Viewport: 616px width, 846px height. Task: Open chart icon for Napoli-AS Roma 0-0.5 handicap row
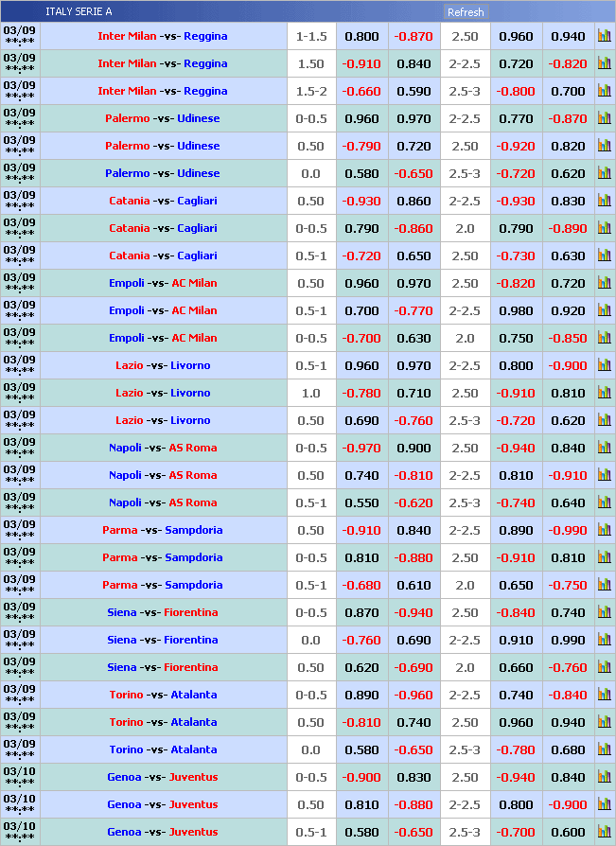click(604, 447)
